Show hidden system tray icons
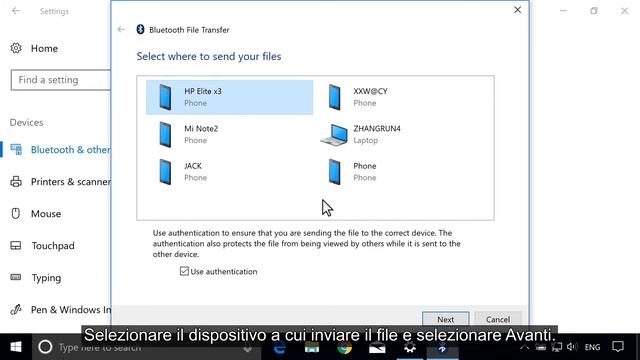The image size is (640, 360). coord(524,347)
